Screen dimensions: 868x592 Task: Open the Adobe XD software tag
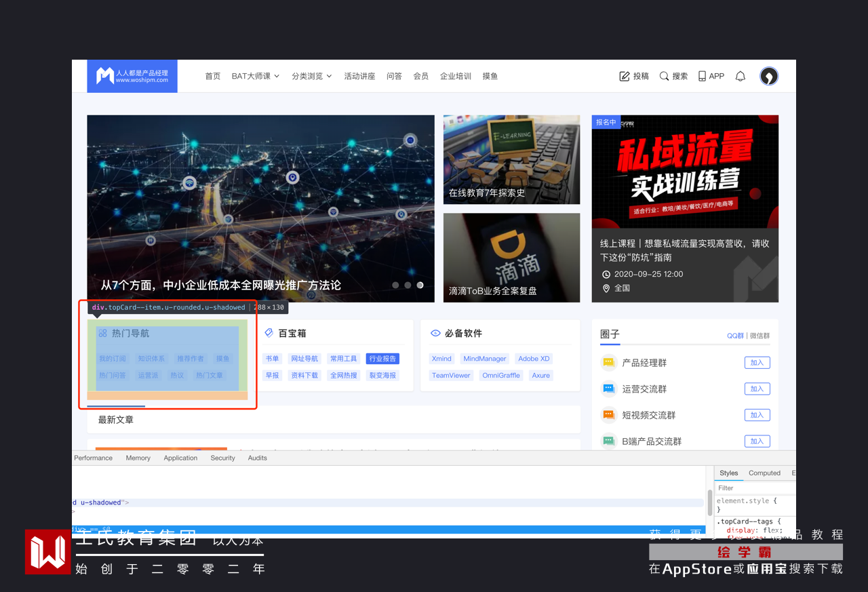click(534, 359)
